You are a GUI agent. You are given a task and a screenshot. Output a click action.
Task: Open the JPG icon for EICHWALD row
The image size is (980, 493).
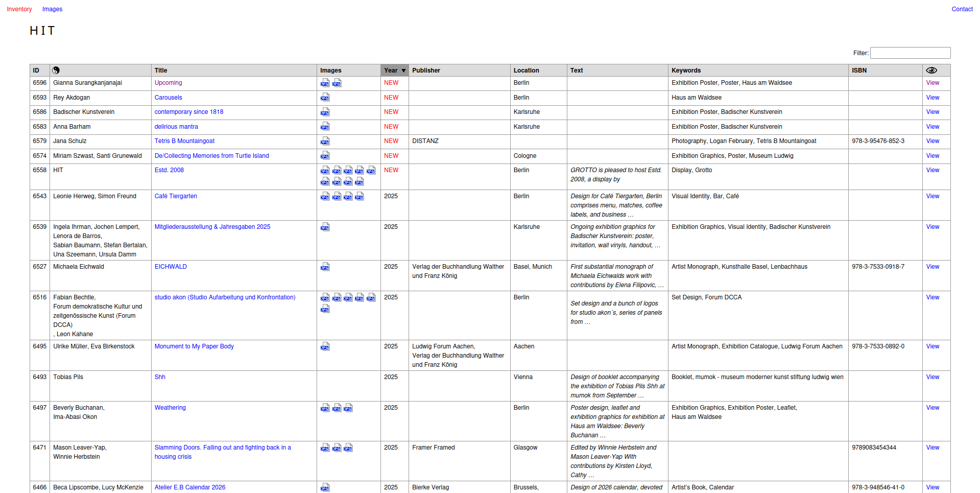coord(325,267)
